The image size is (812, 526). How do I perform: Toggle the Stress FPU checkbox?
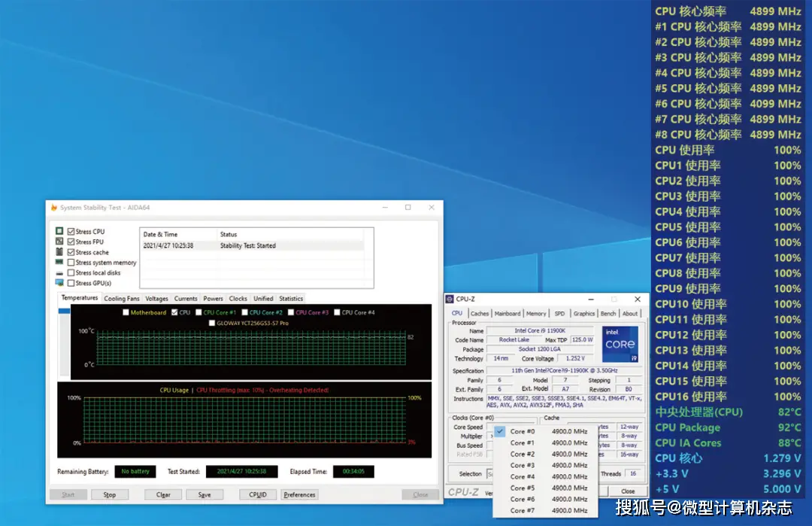click(x=71, y=242)
